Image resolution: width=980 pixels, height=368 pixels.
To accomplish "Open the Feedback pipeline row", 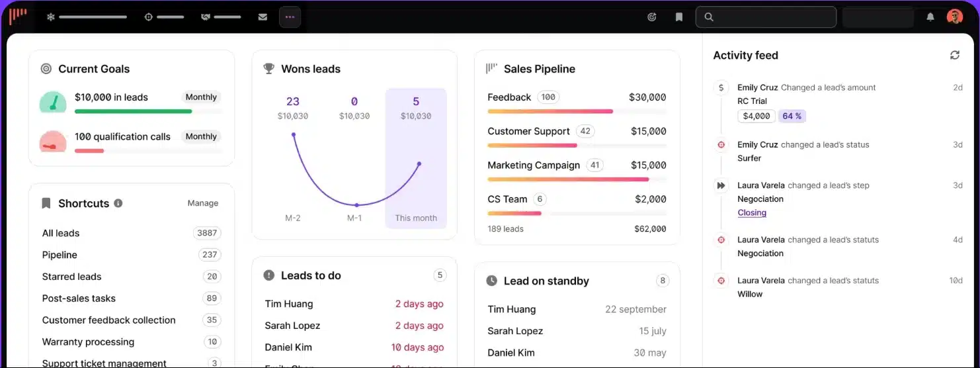I will coord(577,102).
